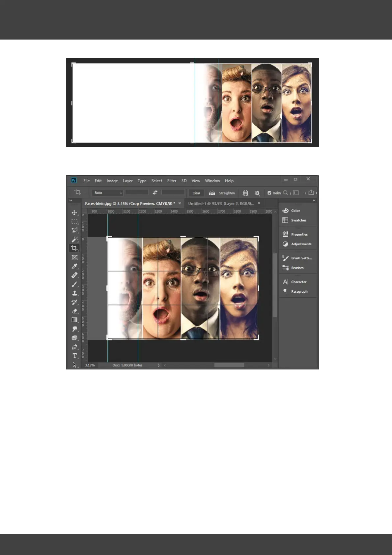Click the Clear button
The width and height of the screenshot is (392, 555).
196,193
